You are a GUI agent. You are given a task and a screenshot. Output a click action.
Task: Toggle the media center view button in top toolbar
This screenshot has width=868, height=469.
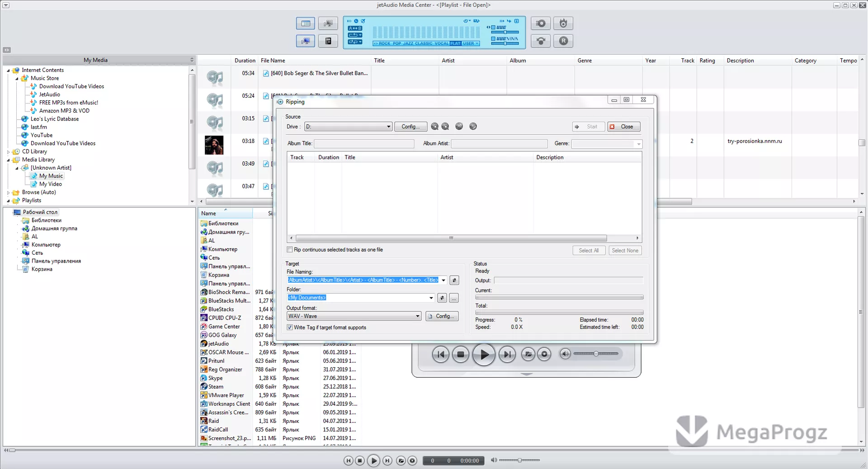click(x=306, y=23)
